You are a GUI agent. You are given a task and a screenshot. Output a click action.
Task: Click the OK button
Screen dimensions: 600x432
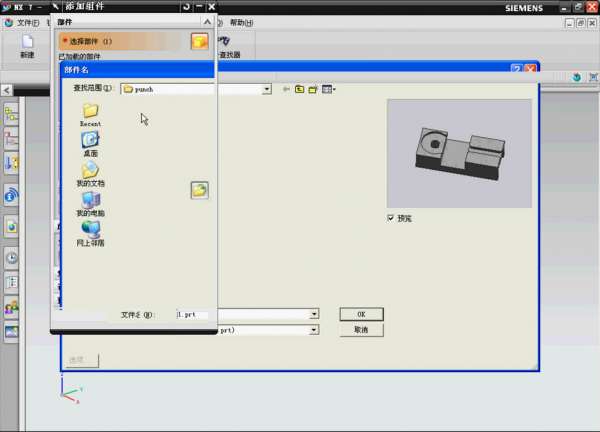click(x=361, y=314)
